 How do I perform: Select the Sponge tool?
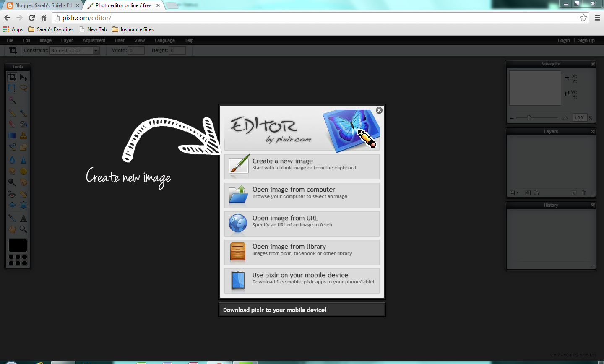coord(23,171)
